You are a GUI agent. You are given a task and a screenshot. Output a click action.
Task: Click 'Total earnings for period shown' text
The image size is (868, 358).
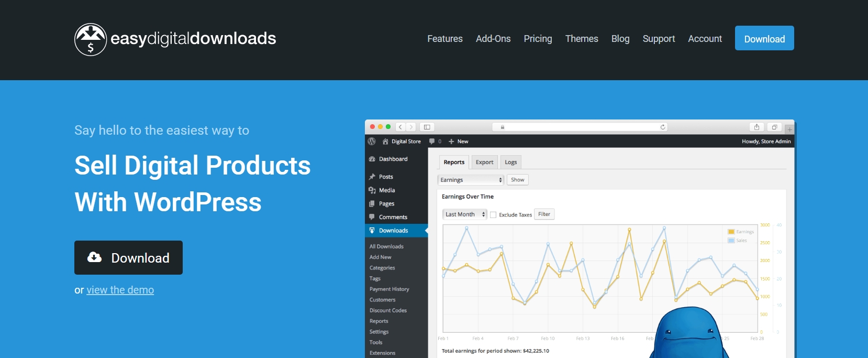click(x=495, y=351)
